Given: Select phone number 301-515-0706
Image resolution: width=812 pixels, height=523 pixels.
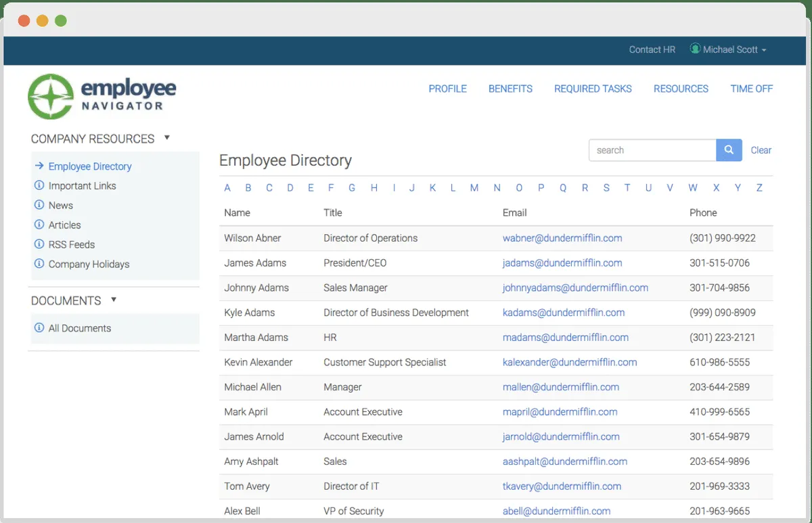Looking at the screenshot, I should click(x=720, y=263).
